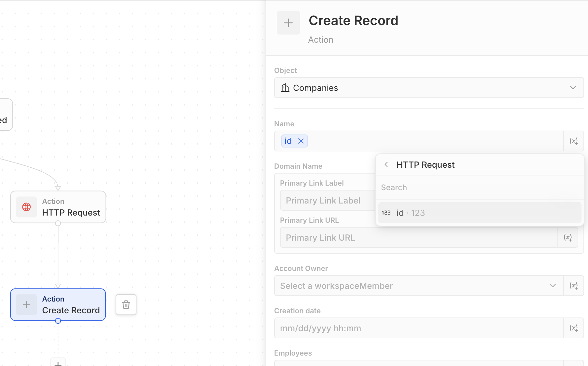Click the globe icon on HTTP Request node

coord(26,207)
